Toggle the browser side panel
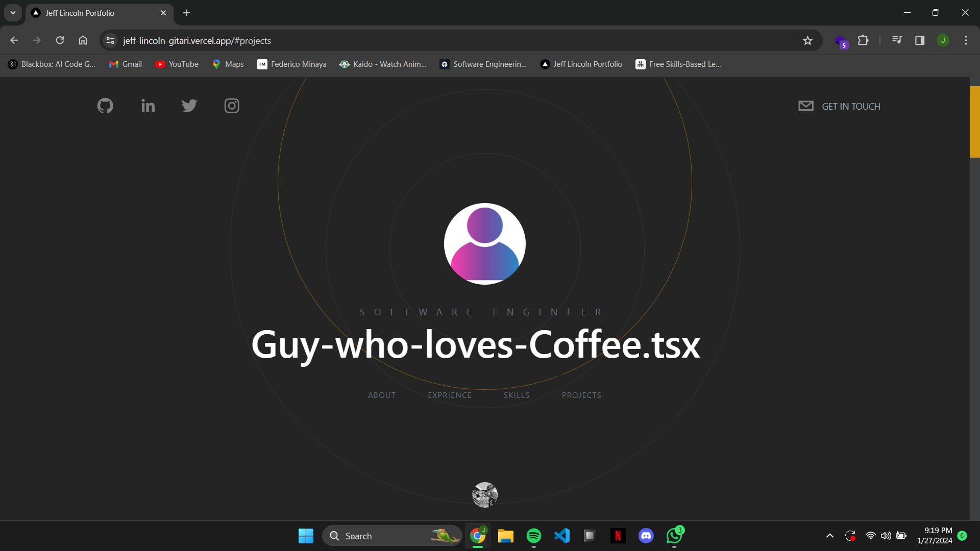Screen dimensions: 980x551 click(920, 40)
